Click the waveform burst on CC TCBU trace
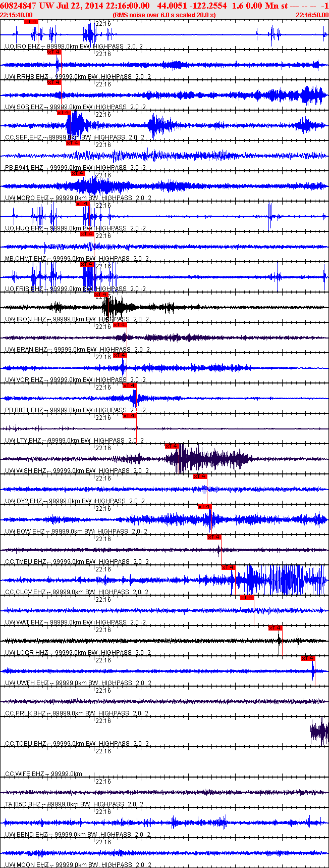This screenshot has height=868, width=329. tap(319, 732)
